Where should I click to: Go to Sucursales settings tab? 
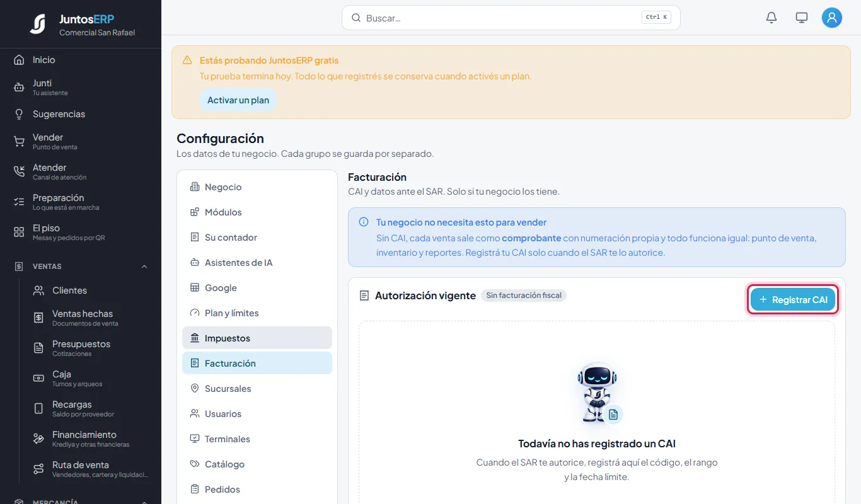coord(257,389)
